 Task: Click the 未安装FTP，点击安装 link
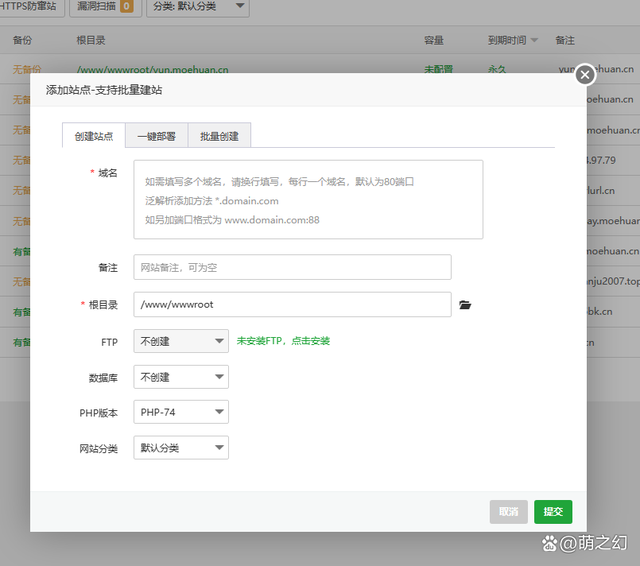(283, 341)
